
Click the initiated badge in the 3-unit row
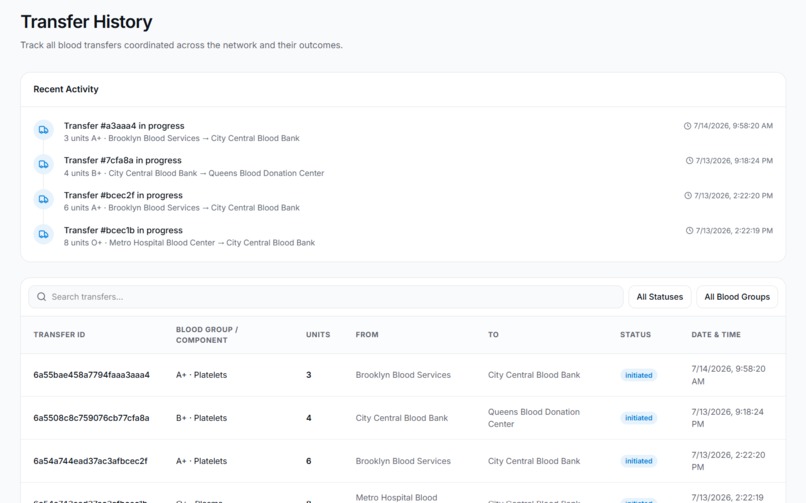[638, 376]
